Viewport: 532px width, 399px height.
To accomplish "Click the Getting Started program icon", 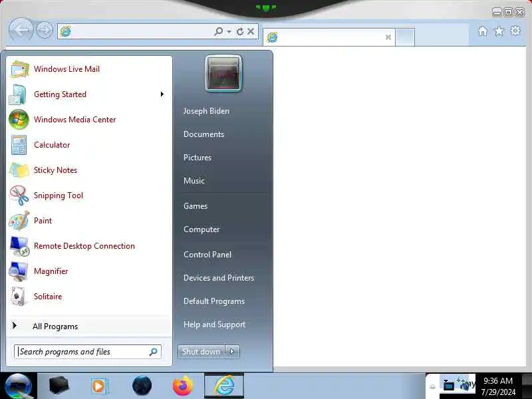I will (x=18, y=94).
